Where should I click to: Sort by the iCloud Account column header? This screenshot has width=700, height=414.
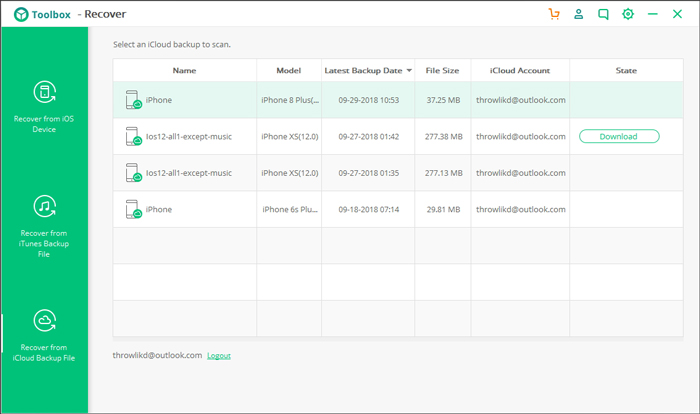[520, 71]
